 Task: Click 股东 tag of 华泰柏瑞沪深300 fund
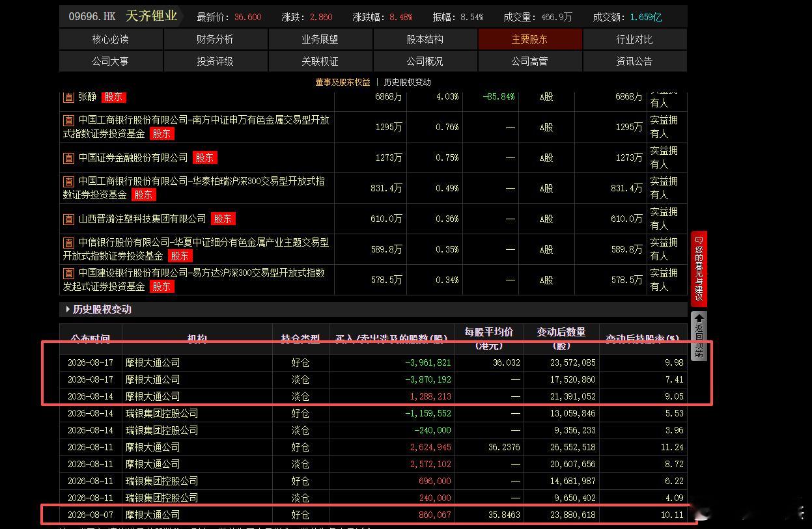(143, 195)
